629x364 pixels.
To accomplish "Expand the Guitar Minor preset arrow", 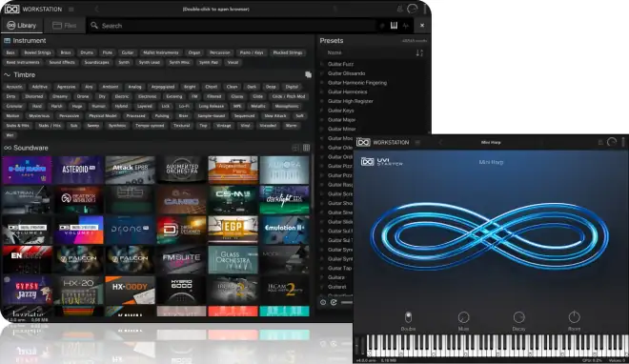I will point(322,129).
